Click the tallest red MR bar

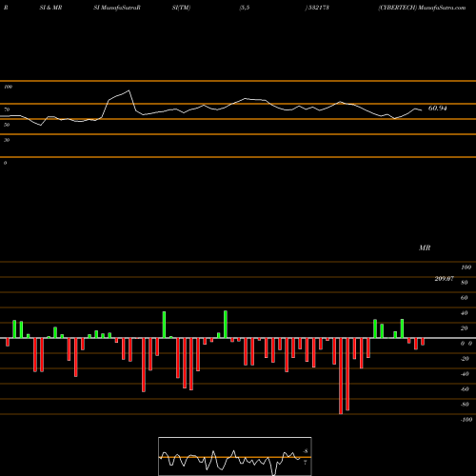[341, 376]
